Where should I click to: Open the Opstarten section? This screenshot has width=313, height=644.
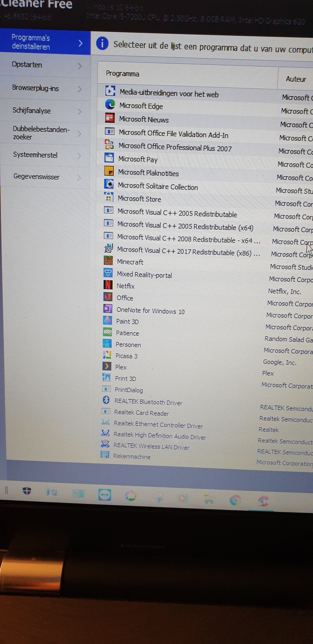tap(45, 65)
